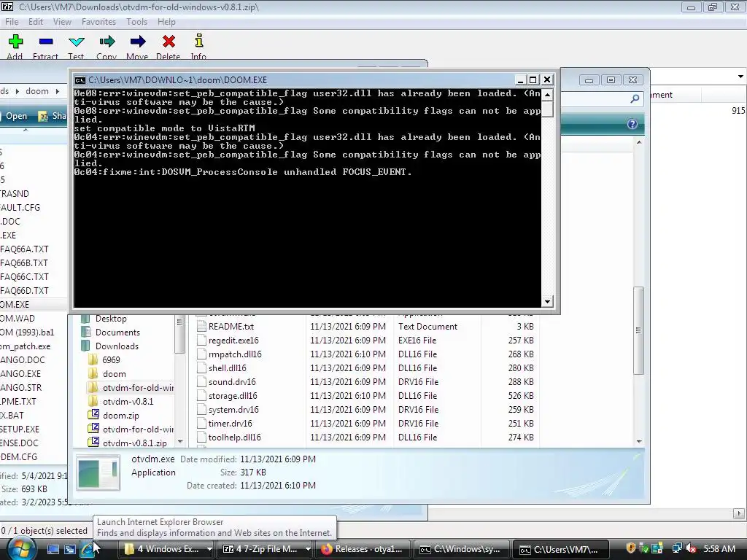Switch to C:\Windows\sy... console taskbar button
The width and height of the screenshot is (747, 560).
click(x=461, y=549)
